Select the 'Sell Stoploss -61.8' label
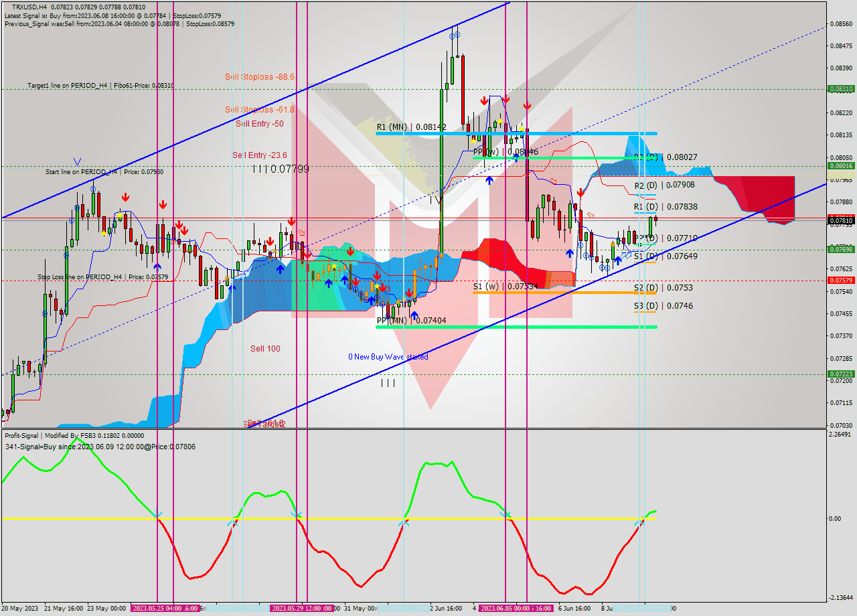857x616 pixels. pyautogui.click(x=260, y=109)
